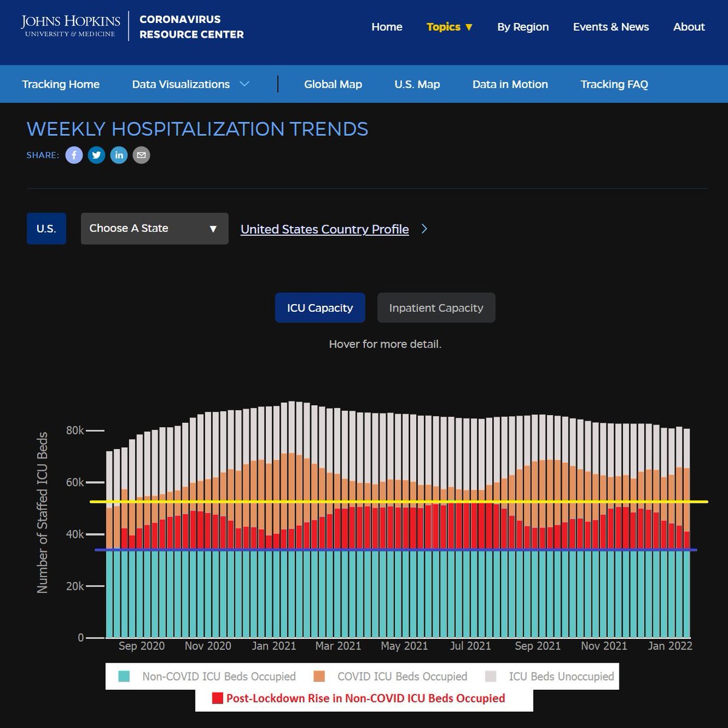Viewport: 728px width, 728px height.
Task: Click the Hover for more detail hint text
Action: (385, 344)
